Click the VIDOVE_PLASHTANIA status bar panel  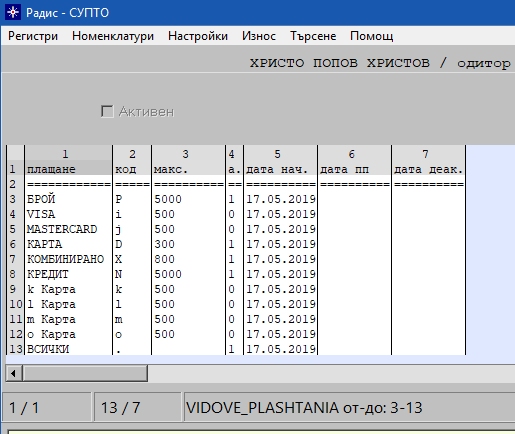pos(349,407)
